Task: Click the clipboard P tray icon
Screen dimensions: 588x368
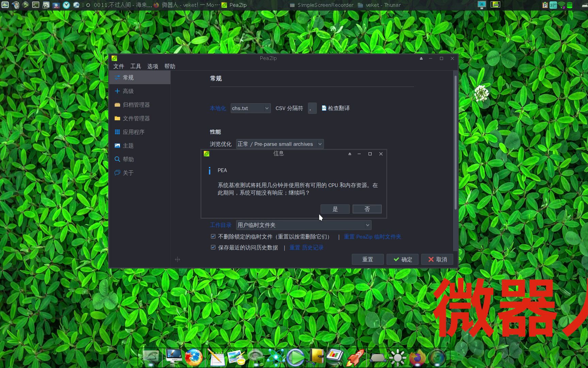Action: (x=545, y=5)
